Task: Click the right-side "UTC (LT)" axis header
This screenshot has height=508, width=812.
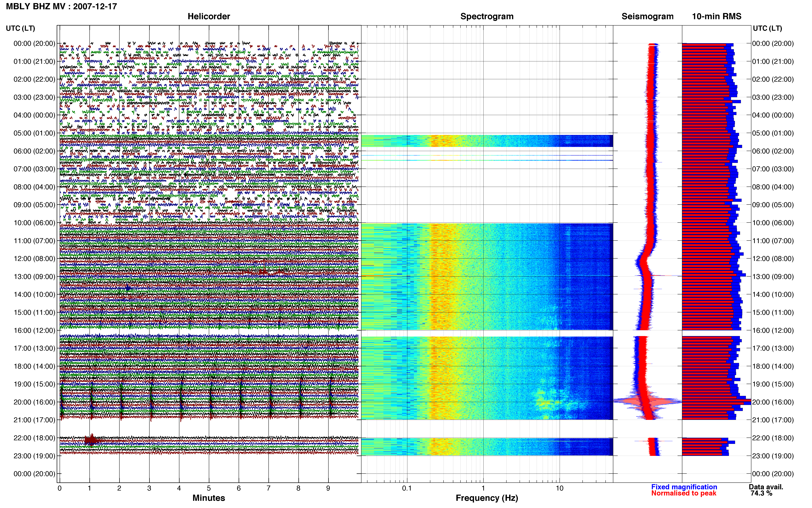Action: click(767, 28)
